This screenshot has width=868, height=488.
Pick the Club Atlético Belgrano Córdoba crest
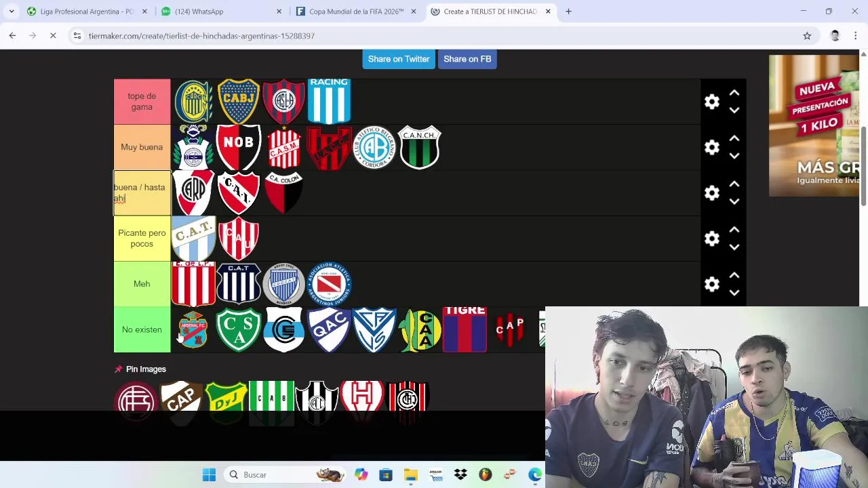374,147
